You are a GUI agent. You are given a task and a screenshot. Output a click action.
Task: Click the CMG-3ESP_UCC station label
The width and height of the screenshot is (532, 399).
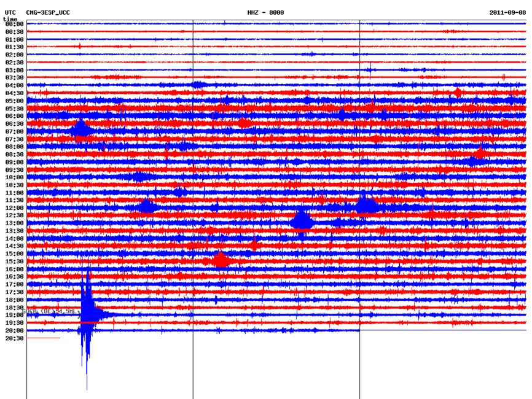pyautogui.click(x=48, y=12)
